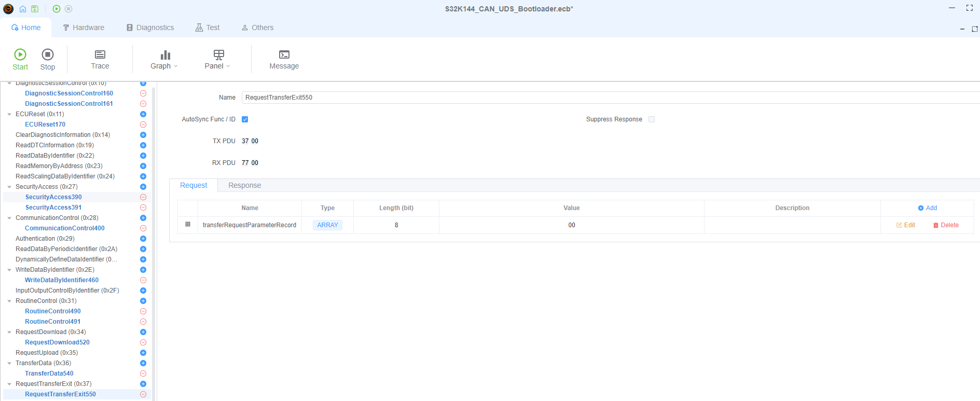Remove the RequestDownload520 service
Image resolution: width=980 pixels, height=401 pixels.
coord(143,342)
